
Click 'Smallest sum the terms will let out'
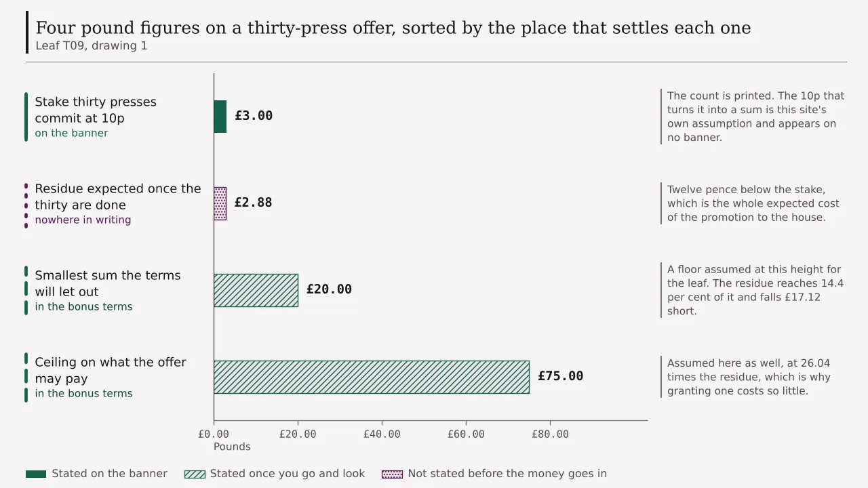click(108, 283)
